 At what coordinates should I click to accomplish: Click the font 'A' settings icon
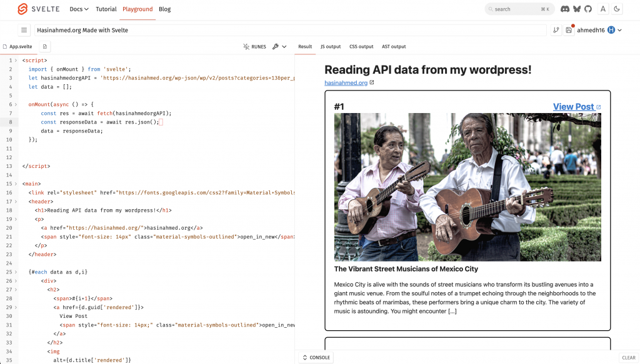[x=603, y=9]
